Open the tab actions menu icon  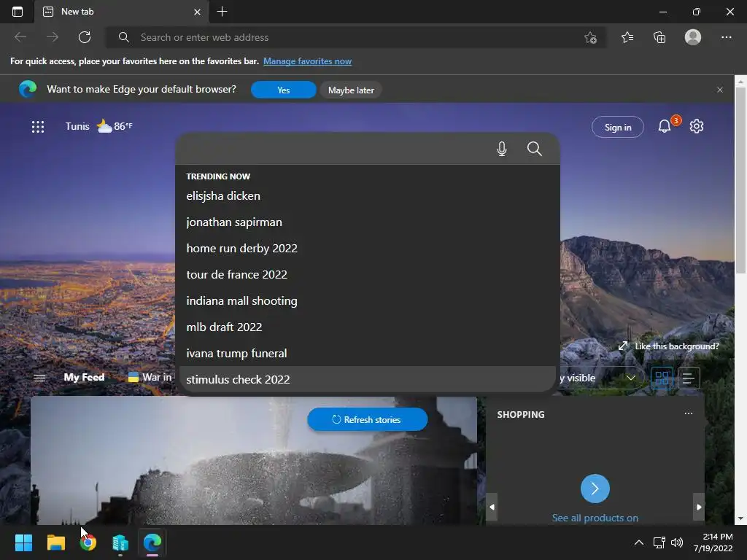pos(18,12)
